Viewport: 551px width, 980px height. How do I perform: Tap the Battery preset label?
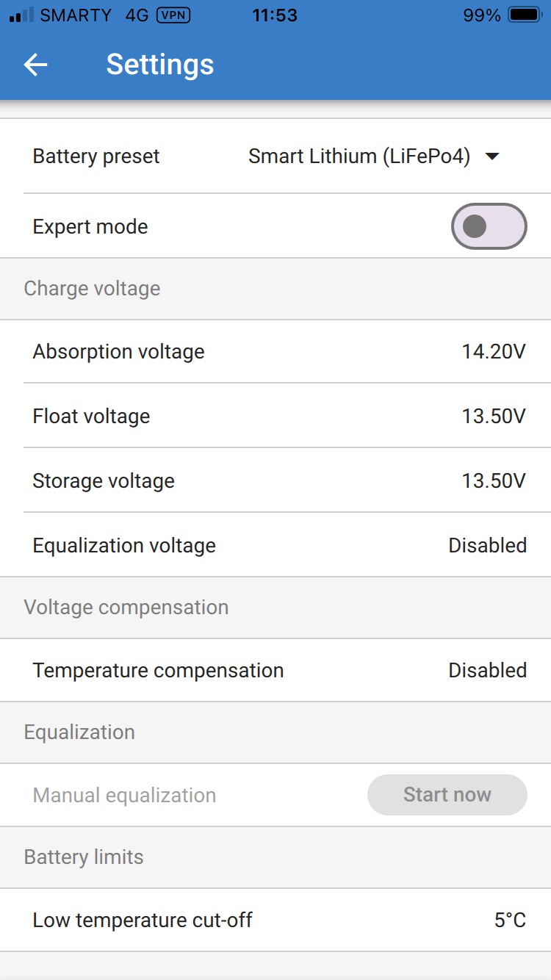(x=96, y=156)
